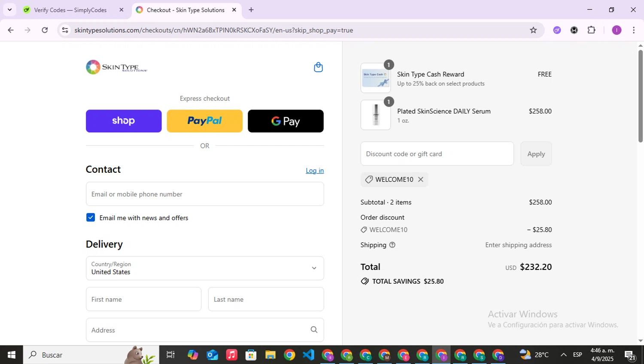This screenshot has height=364, width=644.
Task: Open Outlook from the taskbar
Action: 212,355
